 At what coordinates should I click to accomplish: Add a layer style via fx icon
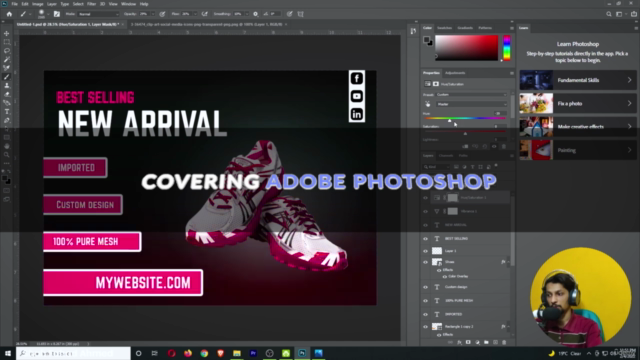459,342
